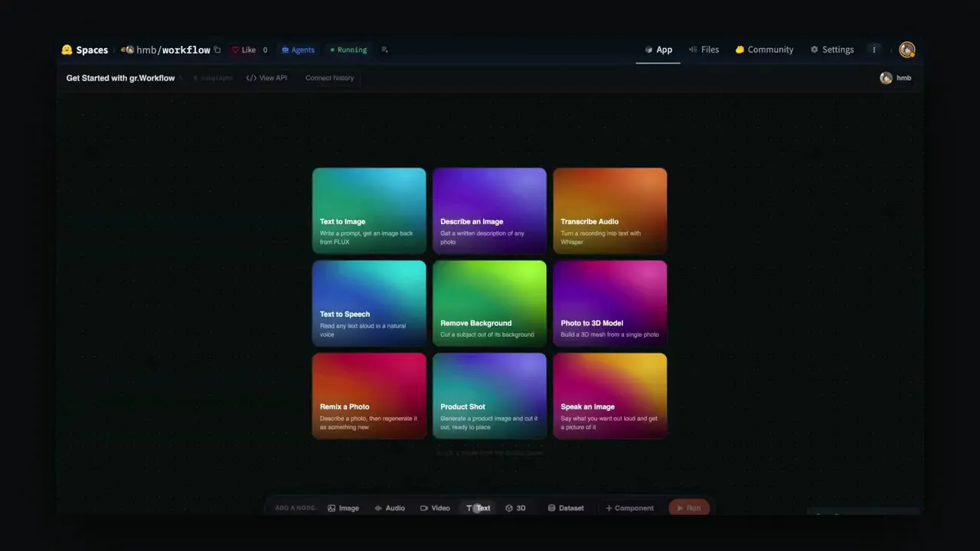Click the Hugging Face Spaces logo
Image resolution: width=980 pixels, height=551 pixels.
(84, 50)
